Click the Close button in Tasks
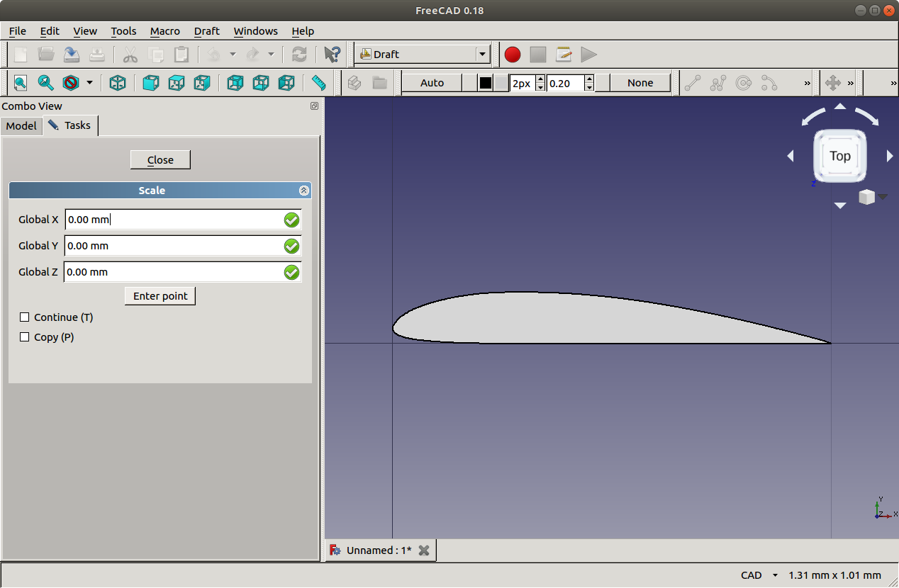 coord(160,160)
